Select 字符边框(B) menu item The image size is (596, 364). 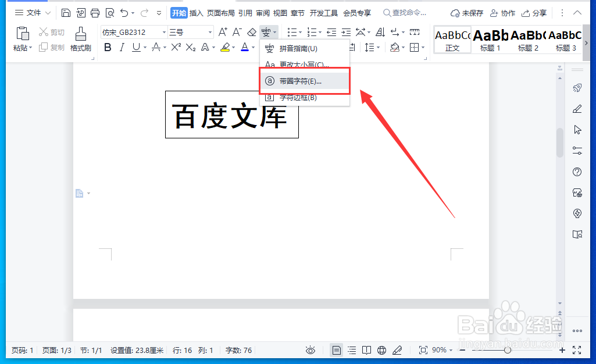tap(305, 98)
